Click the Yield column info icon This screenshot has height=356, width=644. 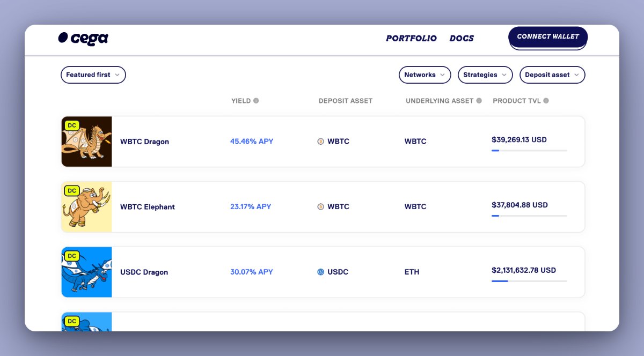tap(256, 101)
